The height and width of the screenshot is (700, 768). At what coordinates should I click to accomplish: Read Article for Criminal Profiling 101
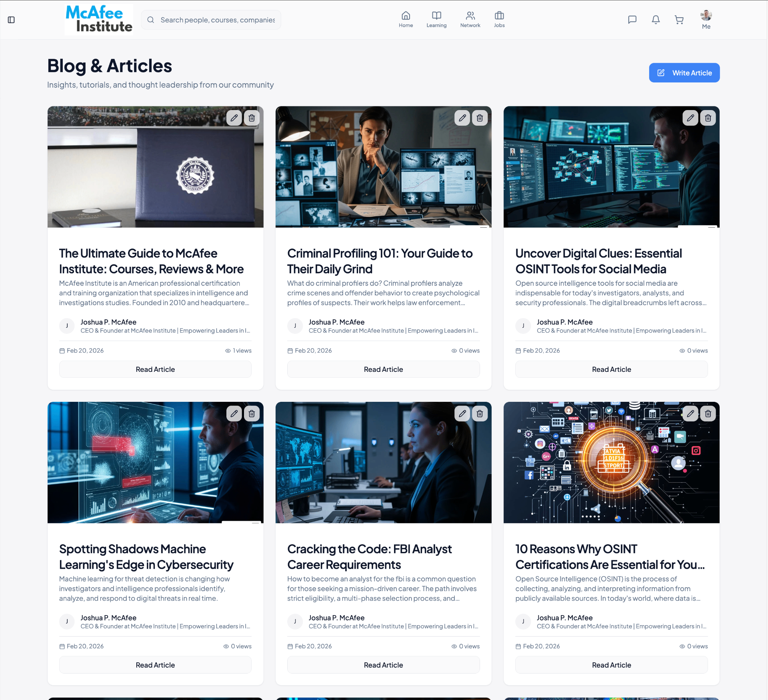point(383,369)
